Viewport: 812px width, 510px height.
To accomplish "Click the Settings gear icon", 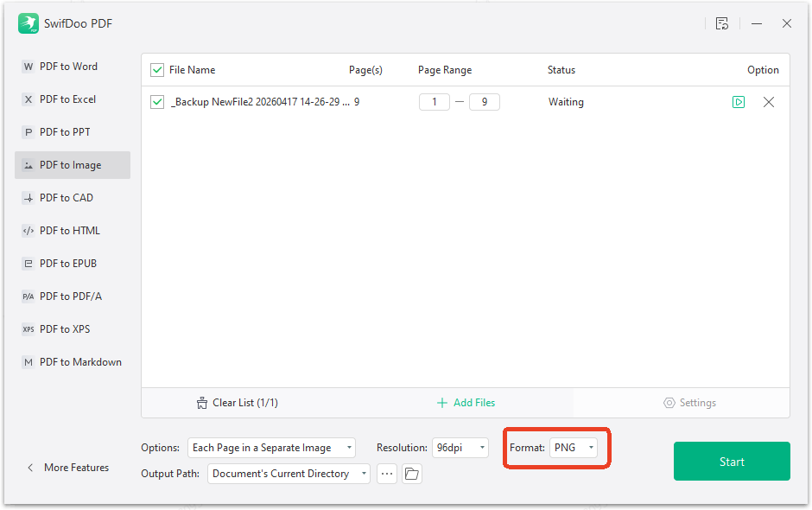I will pyautogui.click(x=669, y=403).
